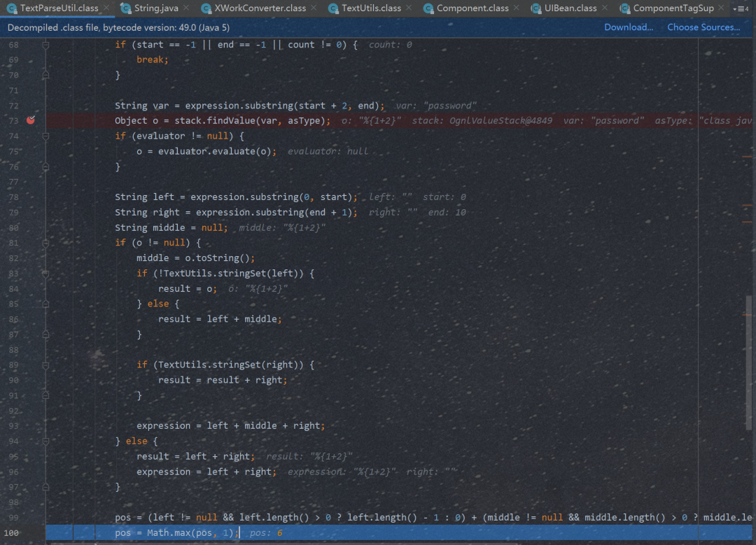Click 'expression = left + middle + right;' line
This screenshot has height=545, width=756.
point(230,425)
